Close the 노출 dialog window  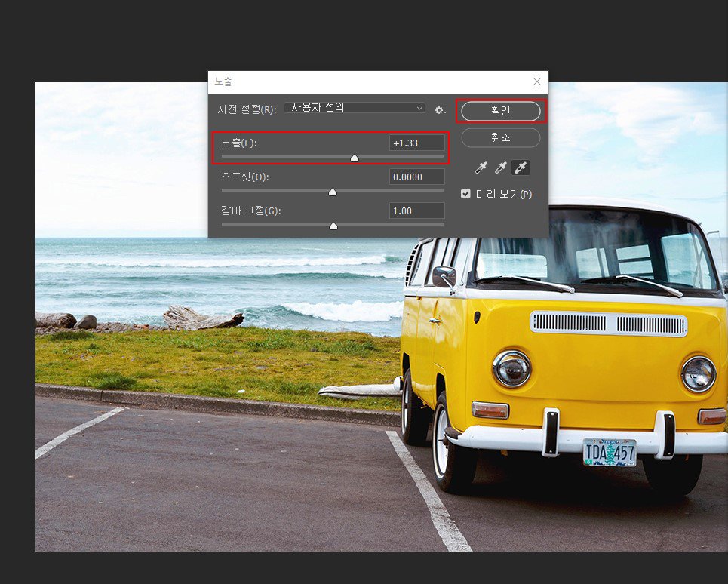point(536,81)
